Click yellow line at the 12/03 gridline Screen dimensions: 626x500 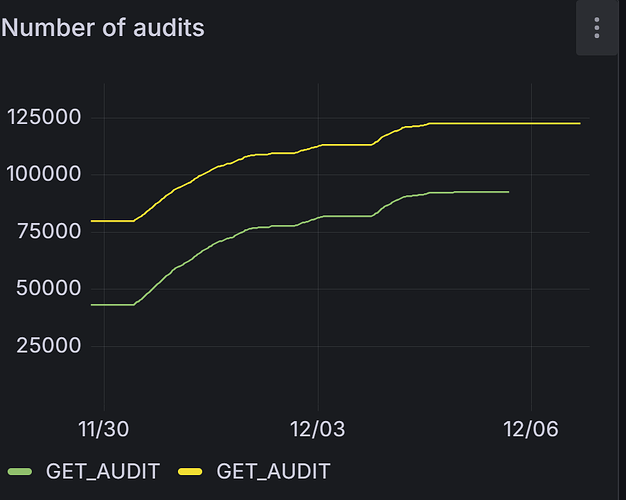pos(317,146)
